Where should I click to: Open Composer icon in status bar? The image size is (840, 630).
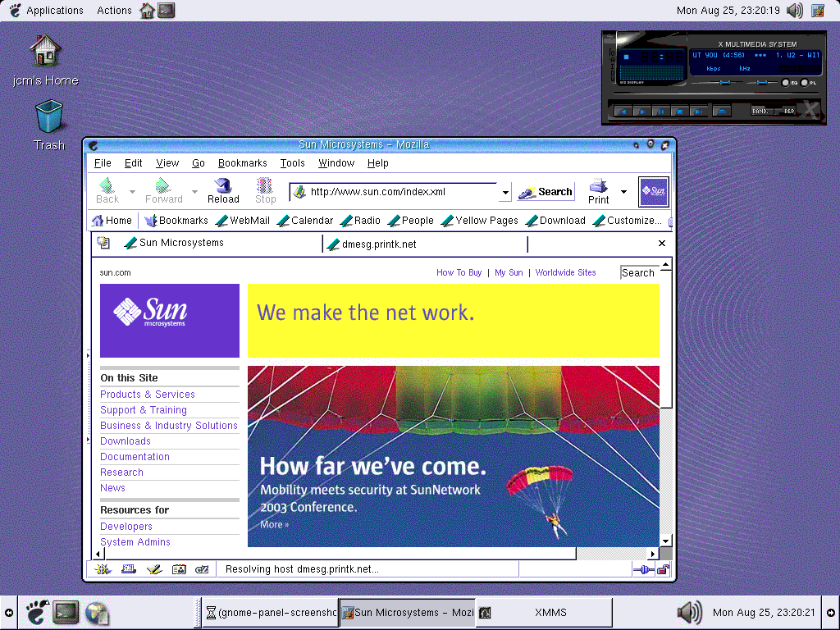coord(154,569)
